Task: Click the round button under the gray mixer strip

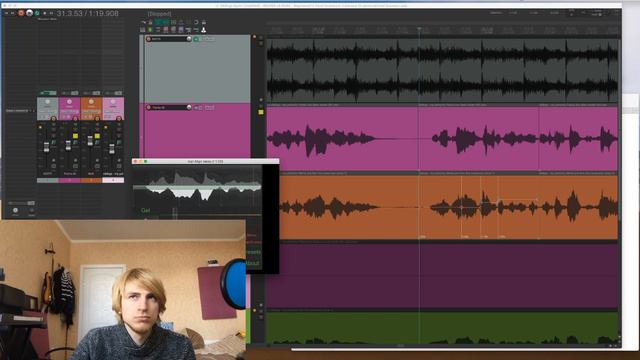Action: (53, 119)
